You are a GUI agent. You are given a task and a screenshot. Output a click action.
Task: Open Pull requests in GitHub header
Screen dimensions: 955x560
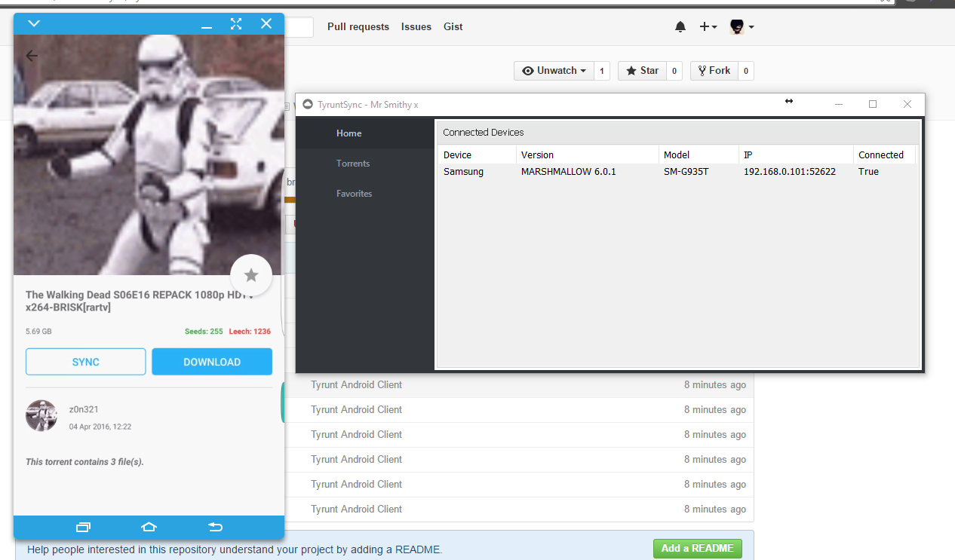pyautogui.click(x=358, y=27)
